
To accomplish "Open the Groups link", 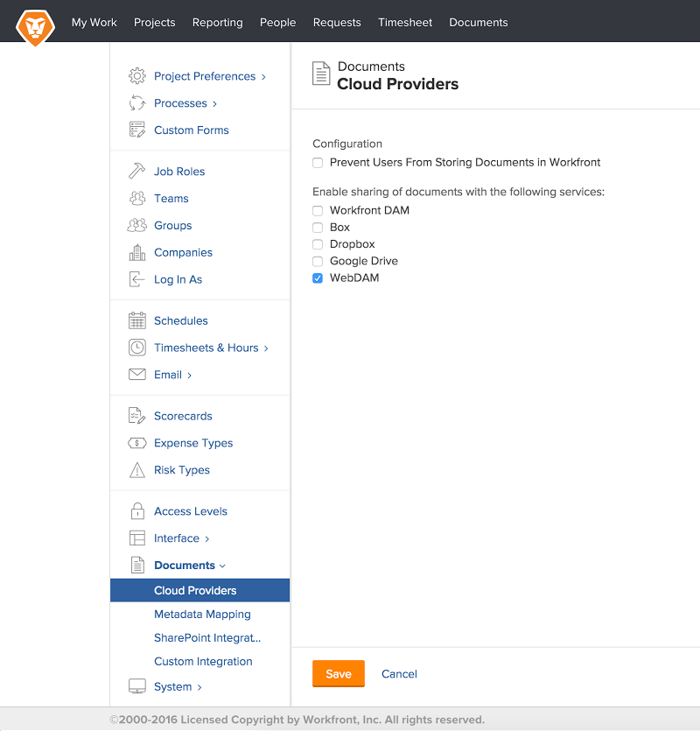I will point(173,226).
